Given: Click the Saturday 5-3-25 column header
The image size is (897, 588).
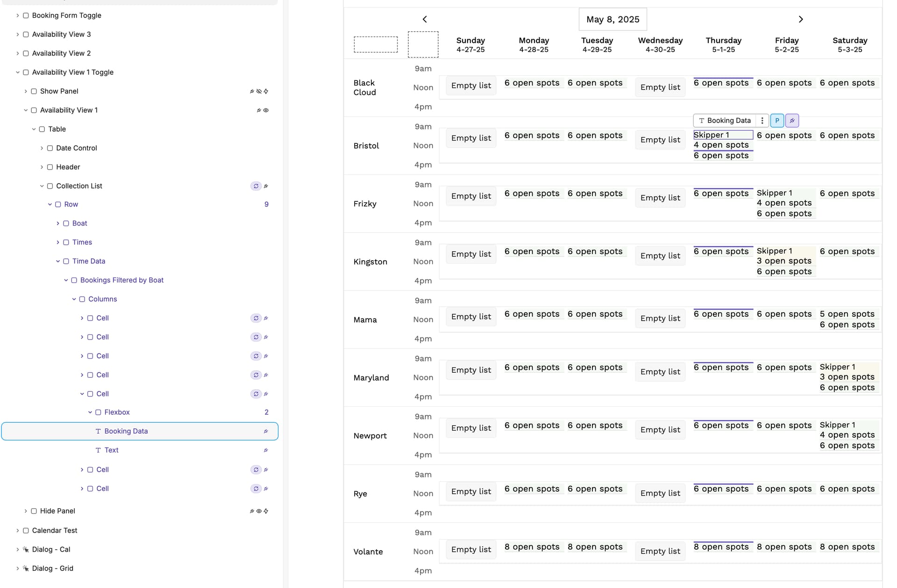Looking at the screenshot, I should tap(850, 45).
